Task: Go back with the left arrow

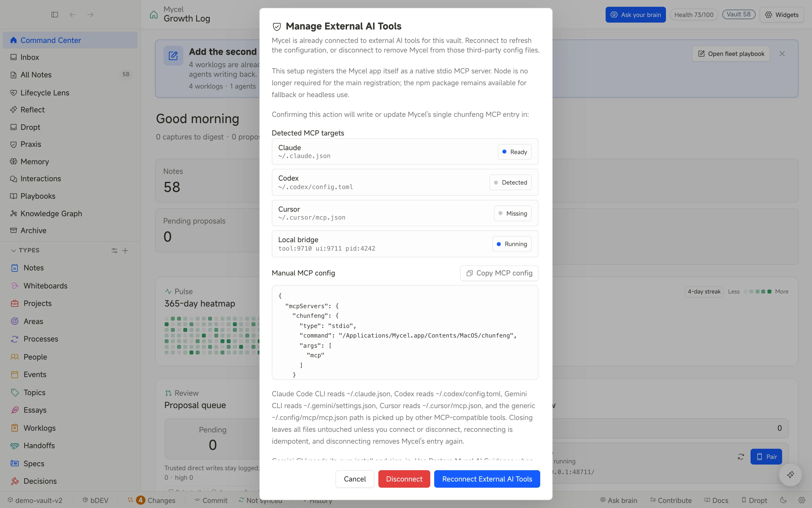Action: (x=72, y=15)
